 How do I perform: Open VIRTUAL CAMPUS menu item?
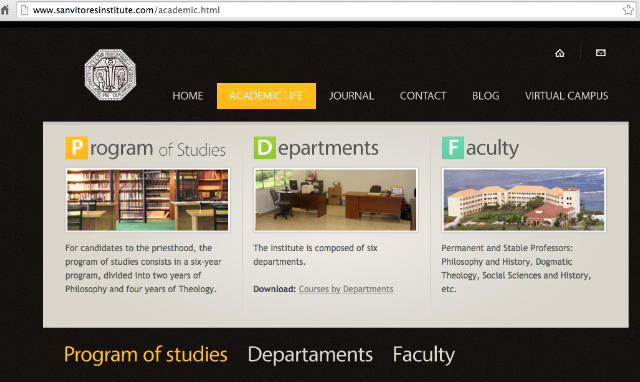click(x=567, y=96)
